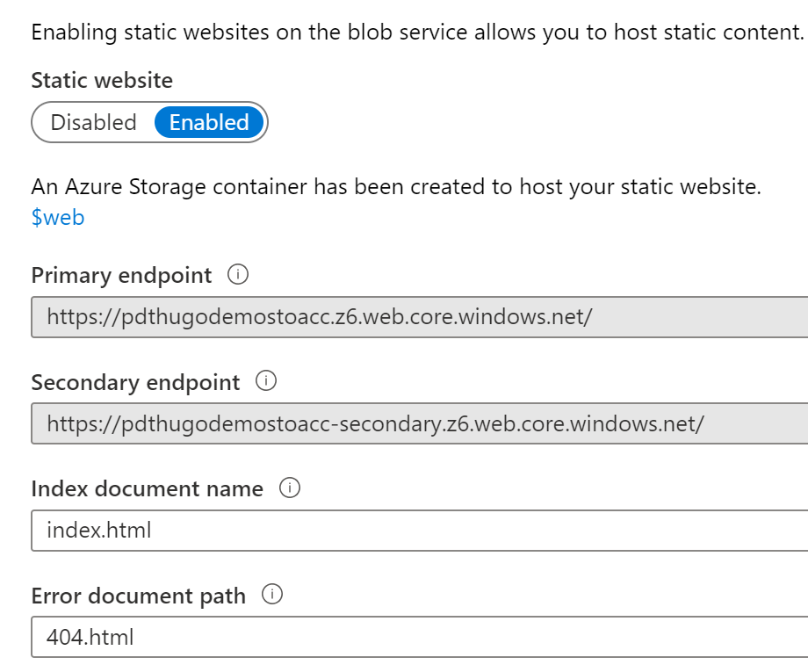The image size is (808, 672).
Task: Select the Enabled option for Static website
Action: pos(209,122)
